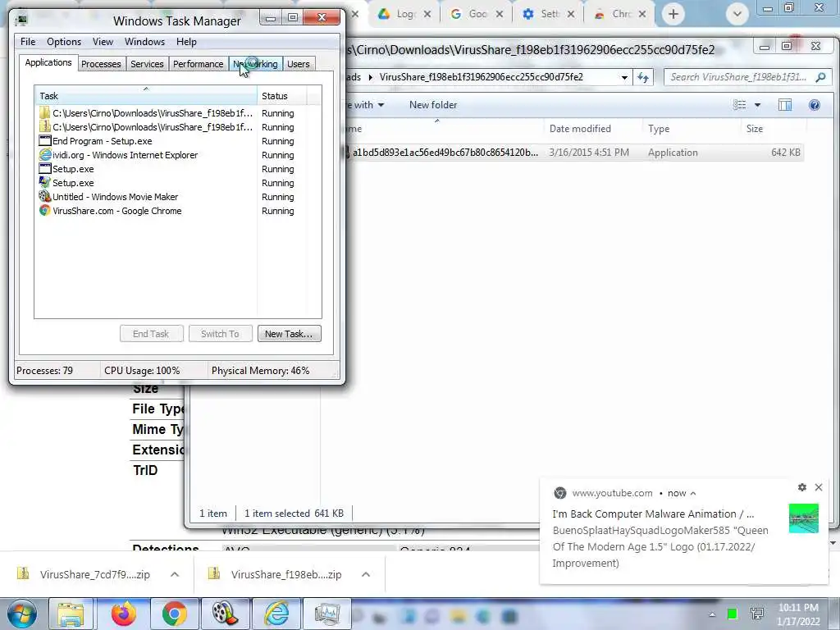The height and width of the screenshot is (630, 840).
Task: Open the View menu in Task Manager
Action: 103,42
